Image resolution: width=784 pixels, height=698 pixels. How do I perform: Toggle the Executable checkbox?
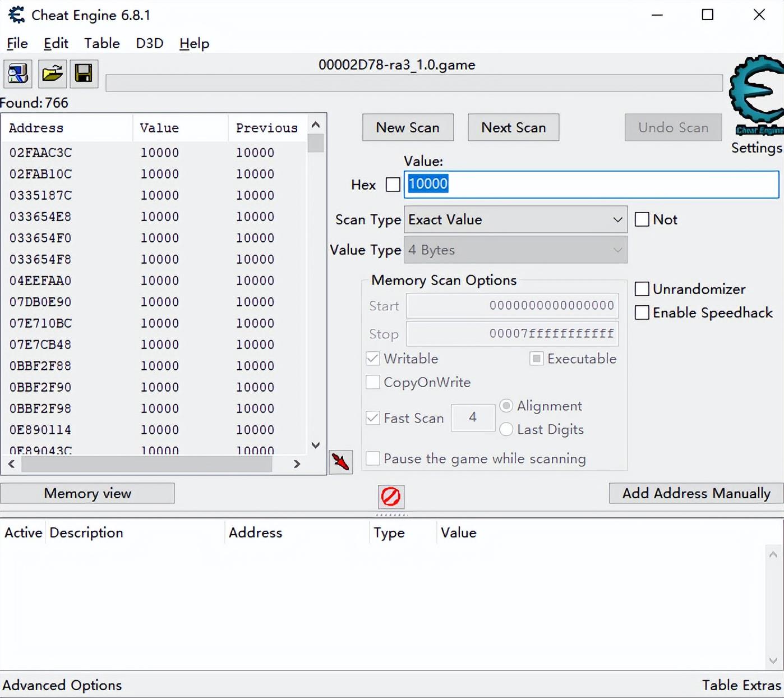(537, 359)
